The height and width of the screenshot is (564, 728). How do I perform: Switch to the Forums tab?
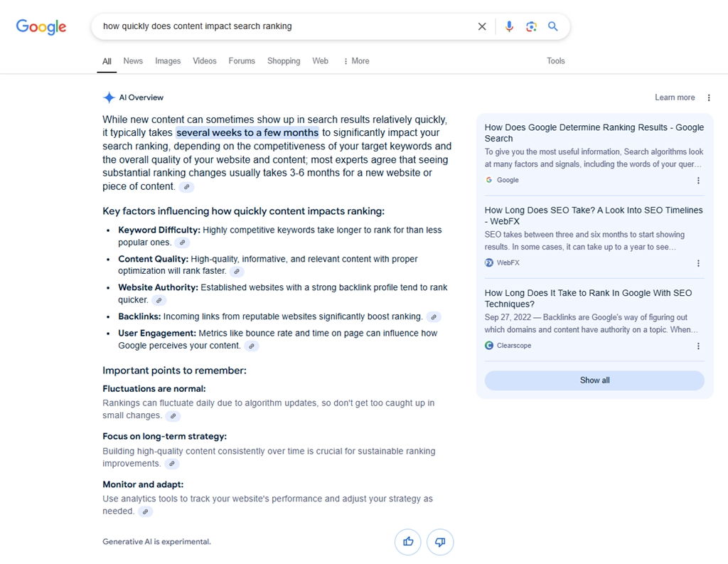[242, 61]
